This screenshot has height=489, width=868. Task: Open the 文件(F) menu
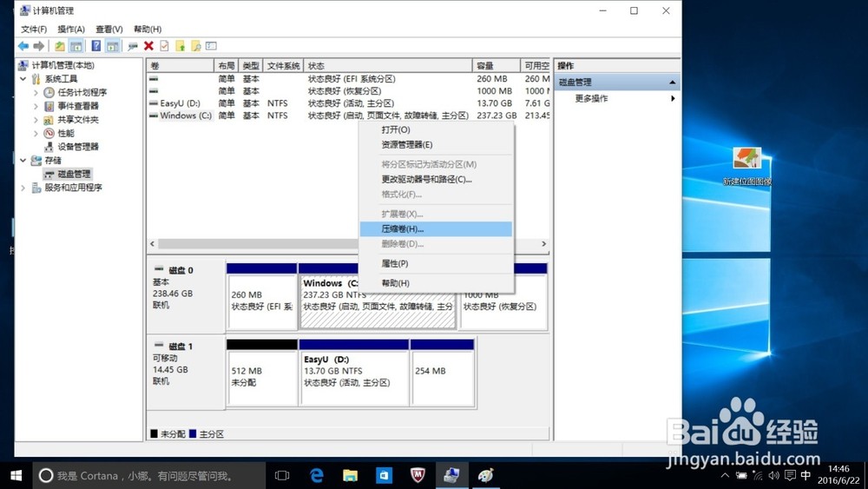coord(34,29)
